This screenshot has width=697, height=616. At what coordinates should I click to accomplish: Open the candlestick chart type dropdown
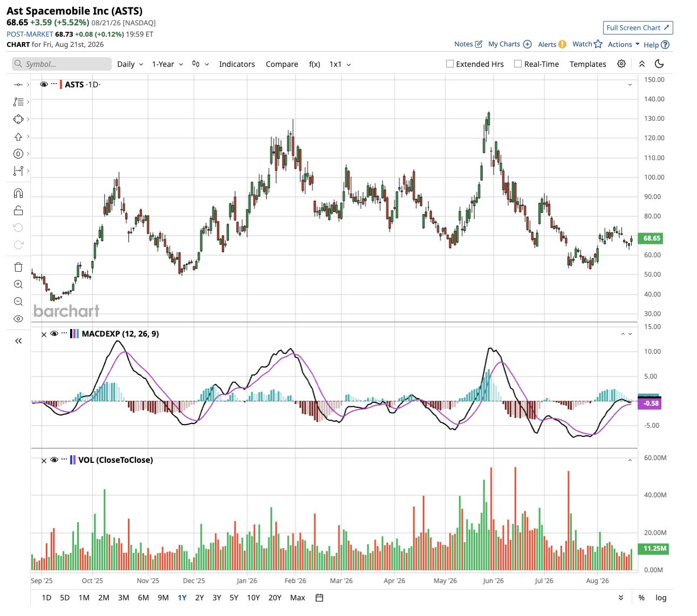200,64
